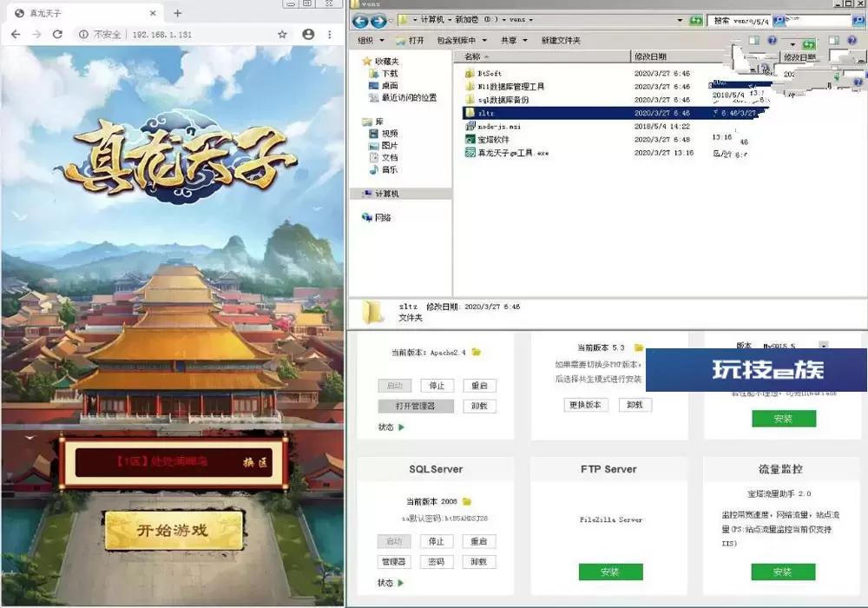Open folder icon next to Apache2.4 version

pos(476,352)
